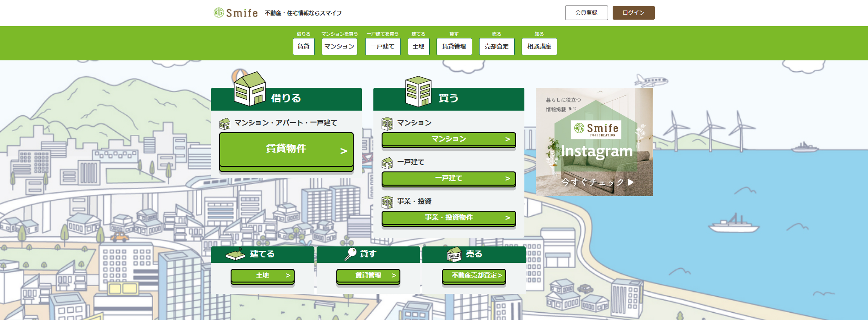The height and width of the screenshot is (320, 868).
Task: Click the 不動産売却査定 button
Action: click(x=474, y=277)
